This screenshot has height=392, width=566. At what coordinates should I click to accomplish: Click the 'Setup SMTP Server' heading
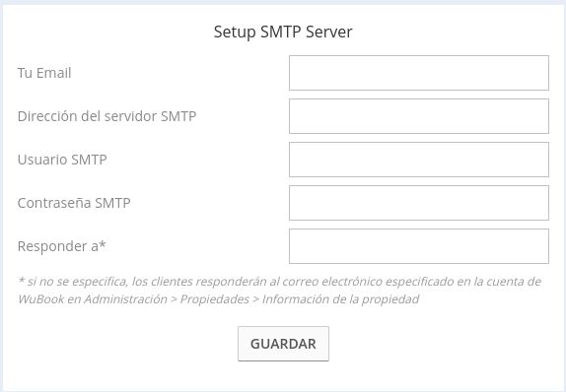(x=283, y=32)
